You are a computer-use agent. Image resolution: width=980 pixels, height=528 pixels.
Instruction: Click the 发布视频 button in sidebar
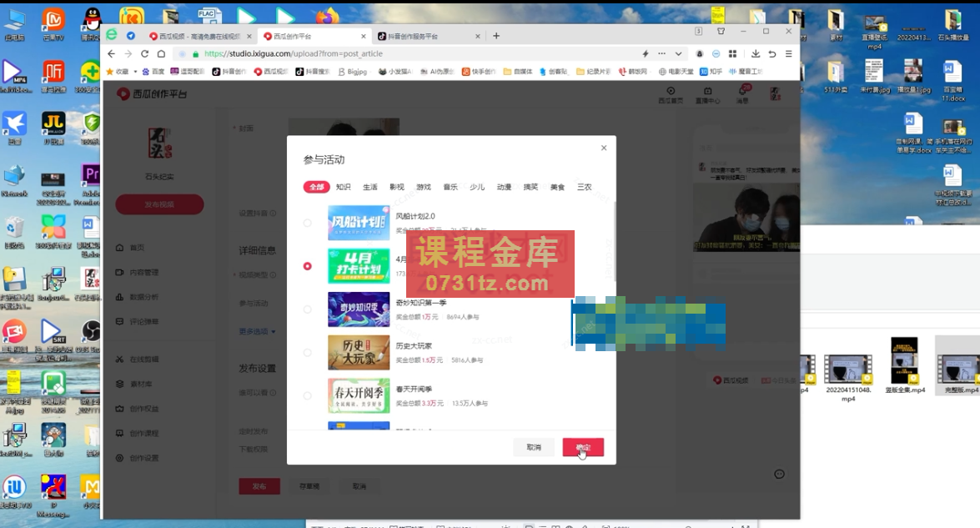(x=159, y=204)
